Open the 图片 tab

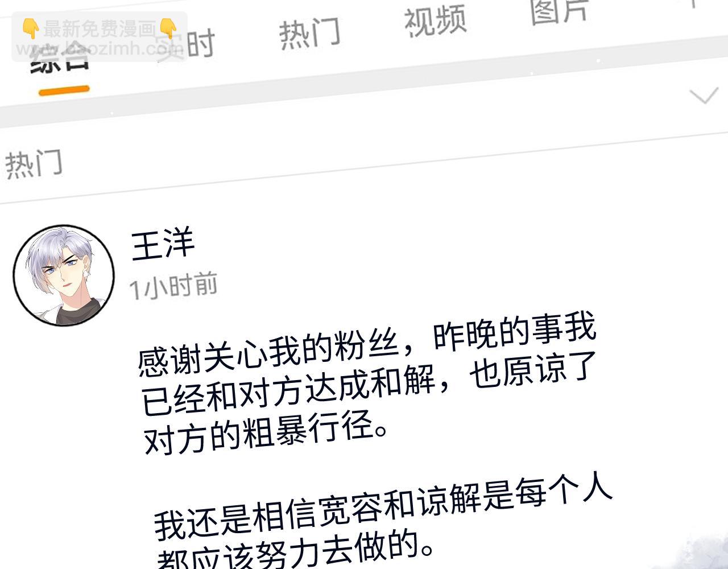pos(560,11)
